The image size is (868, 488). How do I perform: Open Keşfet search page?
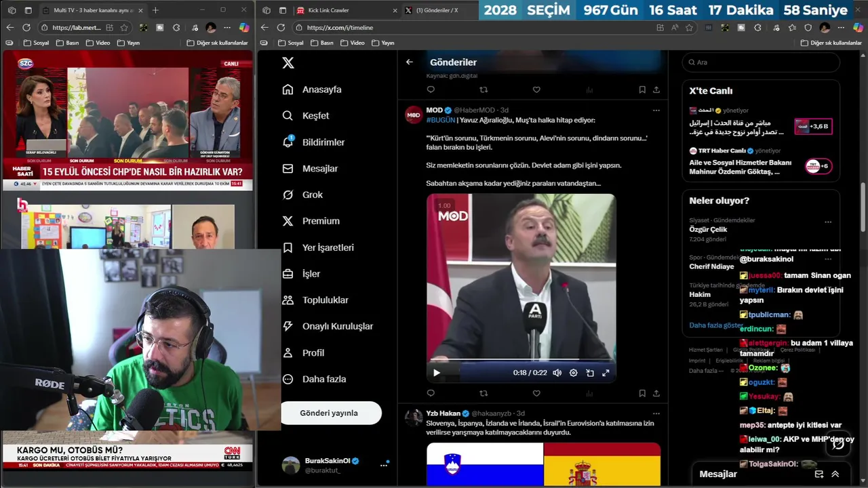pyautogui.click(x=306, y=116)
